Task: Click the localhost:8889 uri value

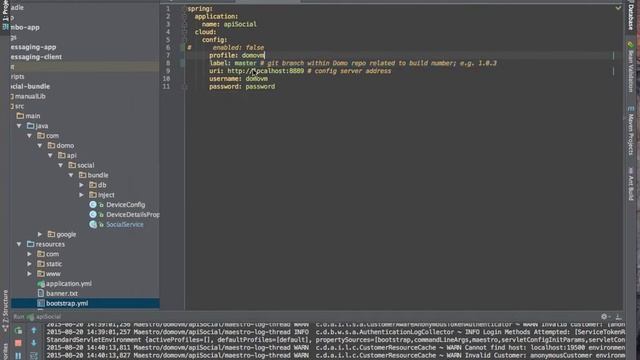Action: click(266, 71)
